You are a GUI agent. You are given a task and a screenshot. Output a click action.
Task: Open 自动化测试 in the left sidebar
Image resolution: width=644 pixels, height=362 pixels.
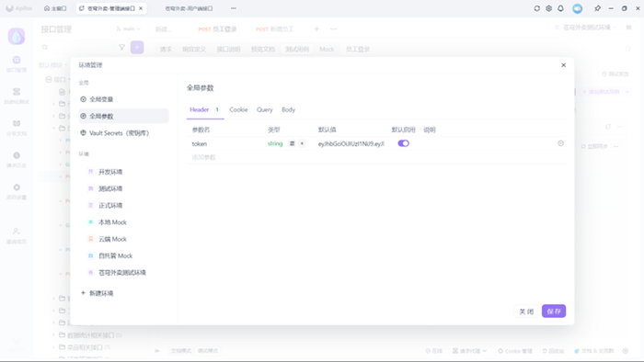coord(17,96)
